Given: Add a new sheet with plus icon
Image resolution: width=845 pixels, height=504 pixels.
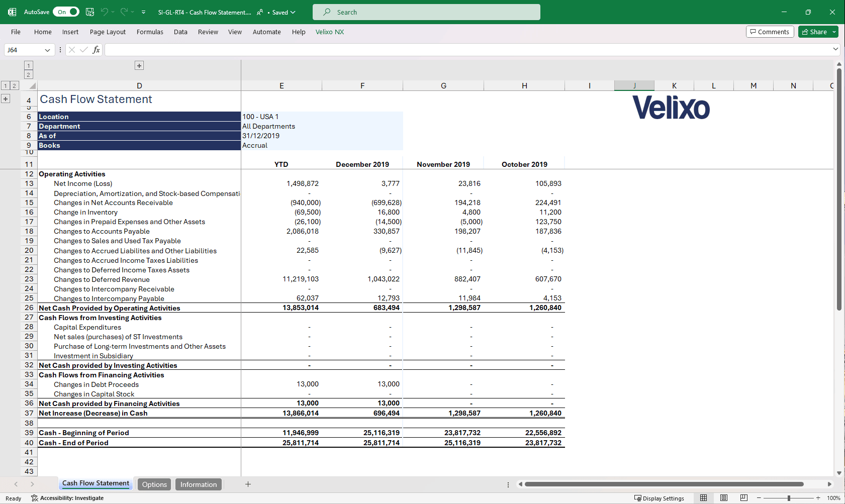Looking at the screenshot, I should click(x=248, y=484).
